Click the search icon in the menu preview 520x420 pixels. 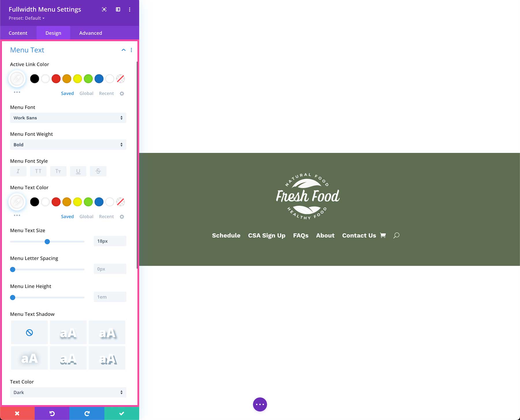click(396, 236)
